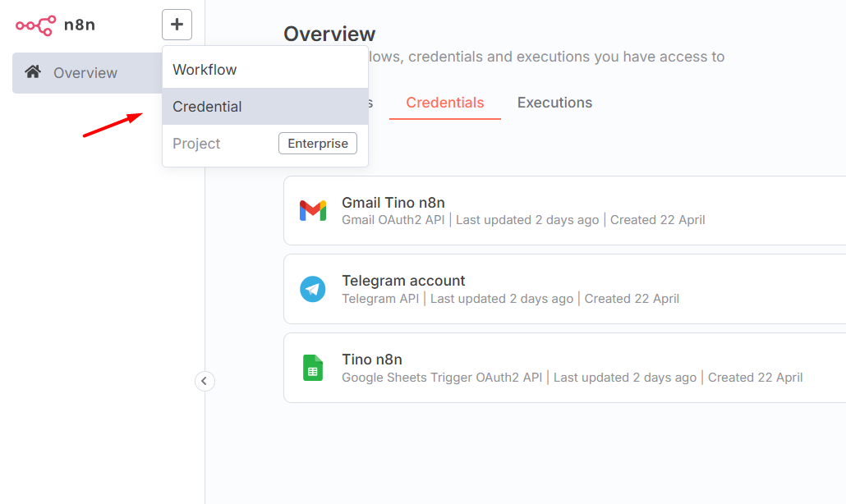Switch to the Executions tab

tap(554, 103)
